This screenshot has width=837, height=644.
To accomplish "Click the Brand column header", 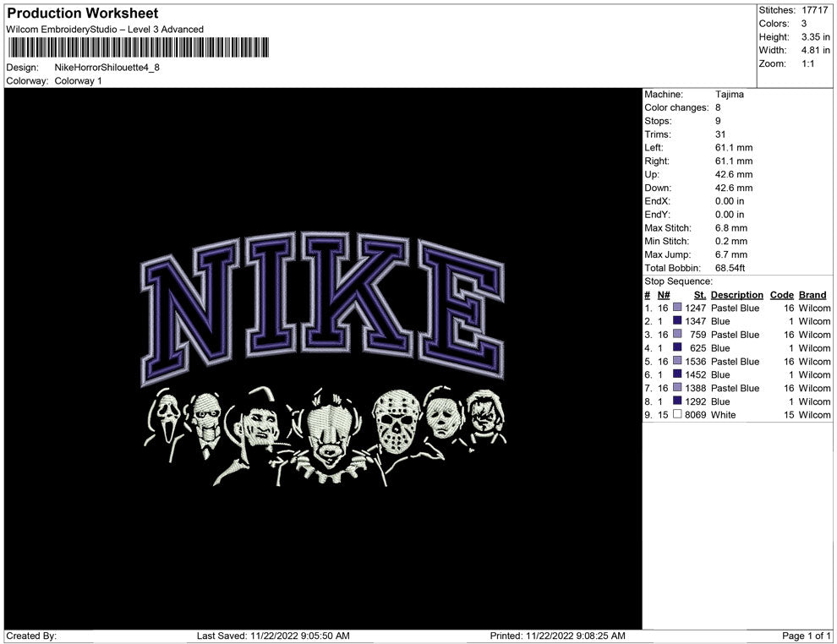I will [812, 295].
